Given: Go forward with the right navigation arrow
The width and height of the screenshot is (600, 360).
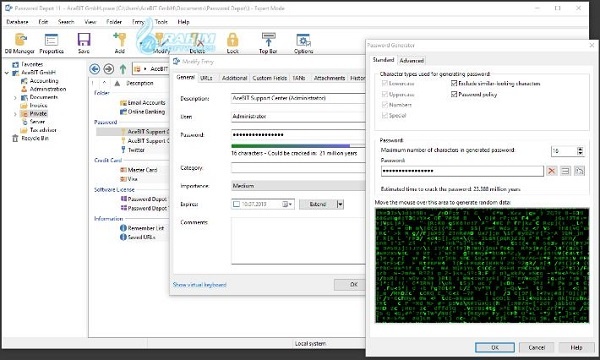Looking at the screenshot, I should click(x=109, y=69).
